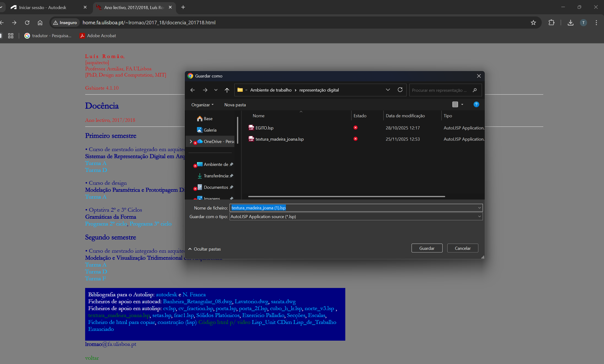Viewport: 604px width, 364px height.
Task: Open the Chrome extensions puzzle icon
Action: pyautogui.click(x=551, y=23)
